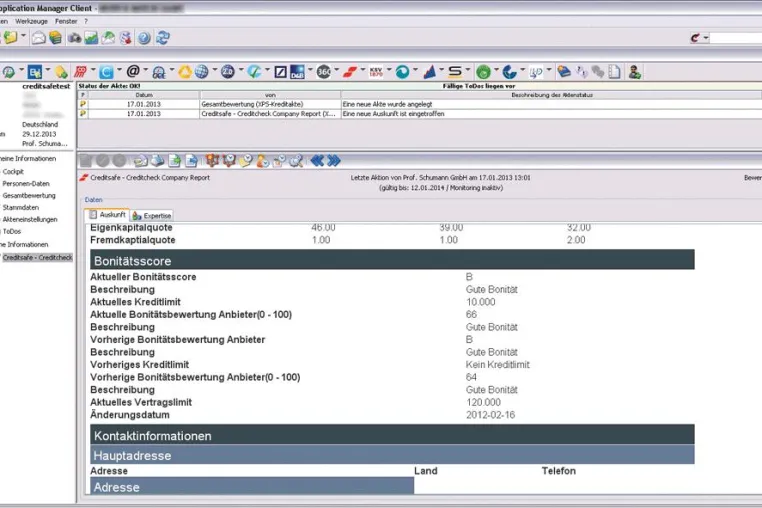
Task: Click the black @ symbol icon
Action: [133, 71]
